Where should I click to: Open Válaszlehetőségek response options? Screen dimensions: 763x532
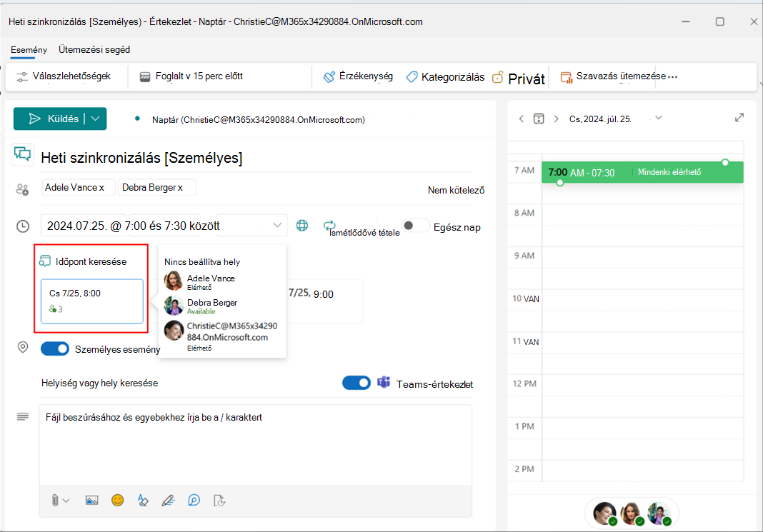[x=64, y=76]
